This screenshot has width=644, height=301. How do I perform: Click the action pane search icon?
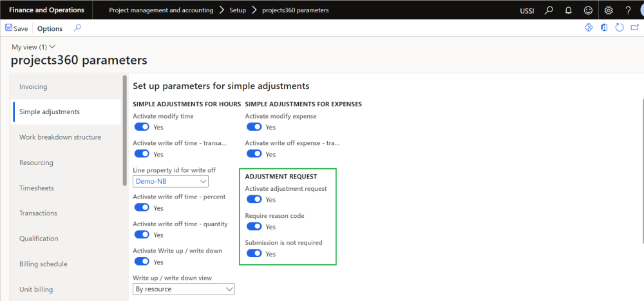(x=77, y=28)
